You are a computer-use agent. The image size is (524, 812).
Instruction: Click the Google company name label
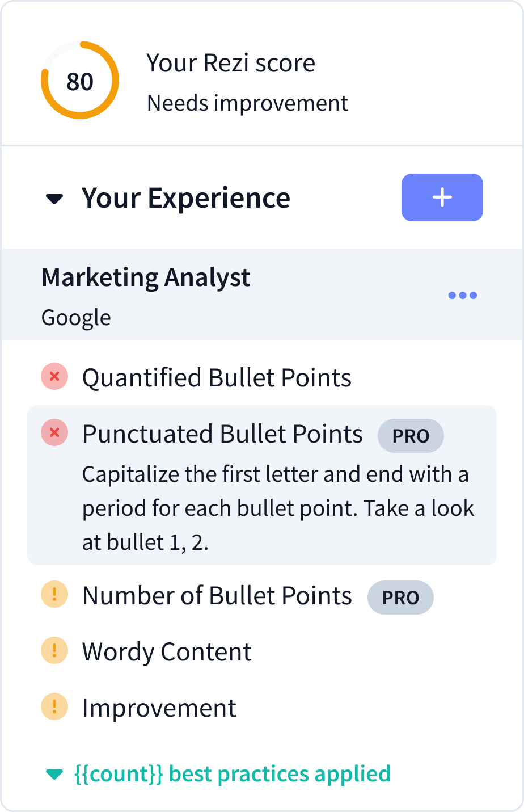[76, 317]
